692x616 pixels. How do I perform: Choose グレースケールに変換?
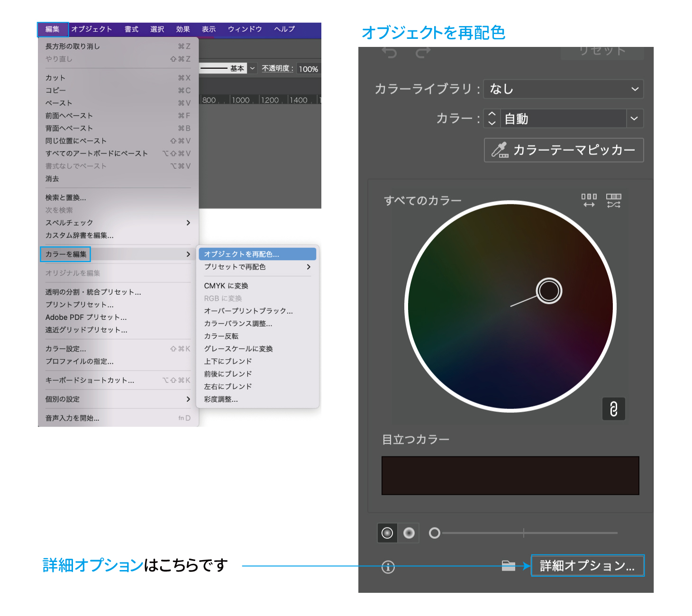[257, 349]
